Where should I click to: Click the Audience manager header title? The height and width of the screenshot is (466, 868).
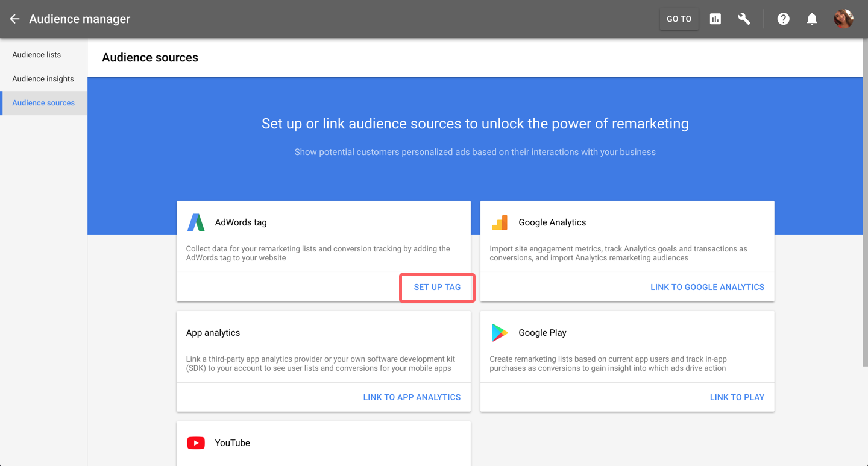point(80,19)
